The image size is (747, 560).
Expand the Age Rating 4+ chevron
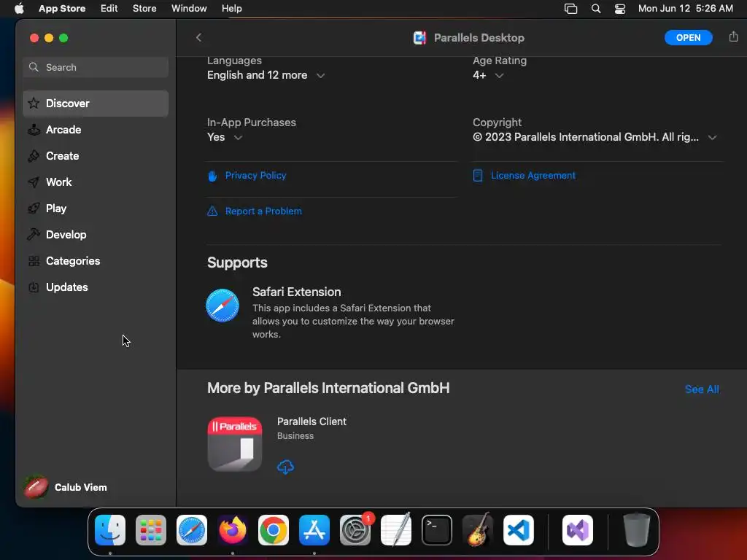[x=499, y=75]
